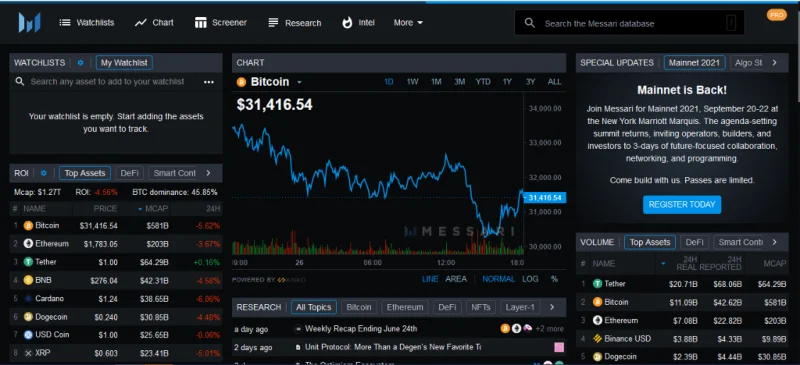Select All Topics research filter
Screen dimensions: 800x365
pos(314,307)
